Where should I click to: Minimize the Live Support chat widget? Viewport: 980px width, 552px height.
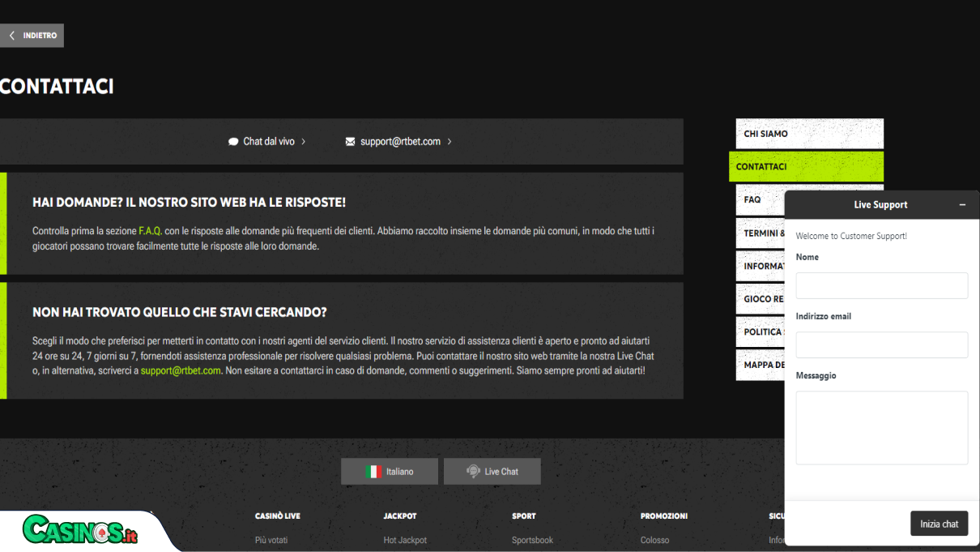click(x=962, y=205)
